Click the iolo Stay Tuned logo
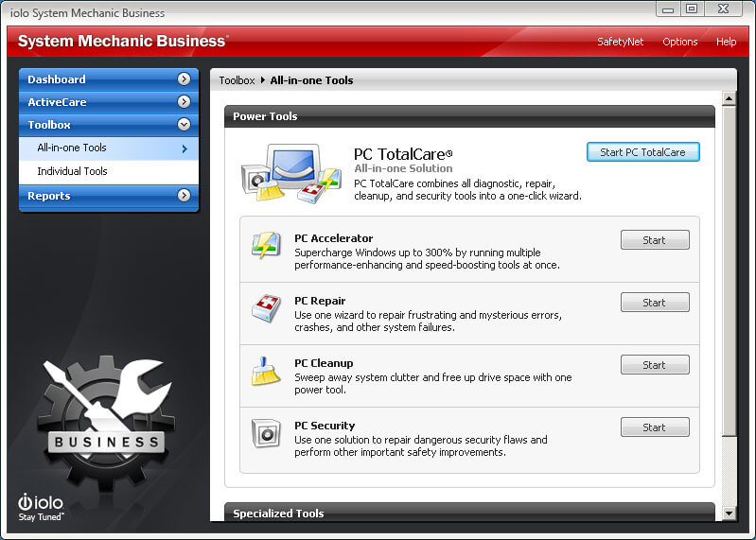The width and height of the screenshot is (756, 540). tap(43, 507)
